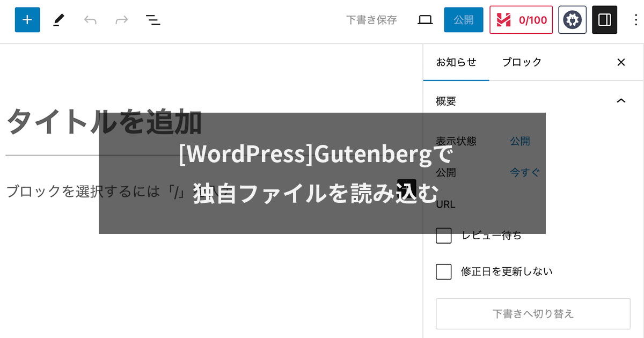The image size is (644, 338).
Task: Open visibility setting via 公開 link
Action: click(518, 141)
